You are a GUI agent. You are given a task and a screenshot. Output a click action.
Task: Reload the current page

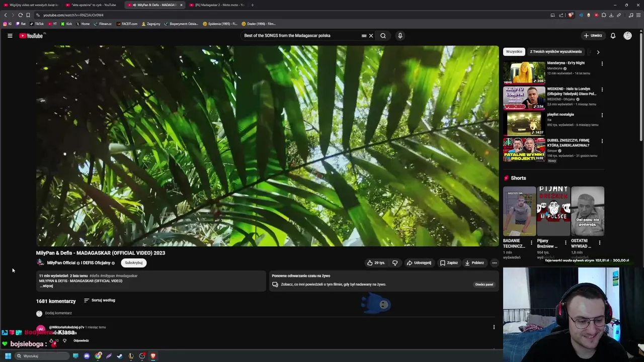(20, 15)
